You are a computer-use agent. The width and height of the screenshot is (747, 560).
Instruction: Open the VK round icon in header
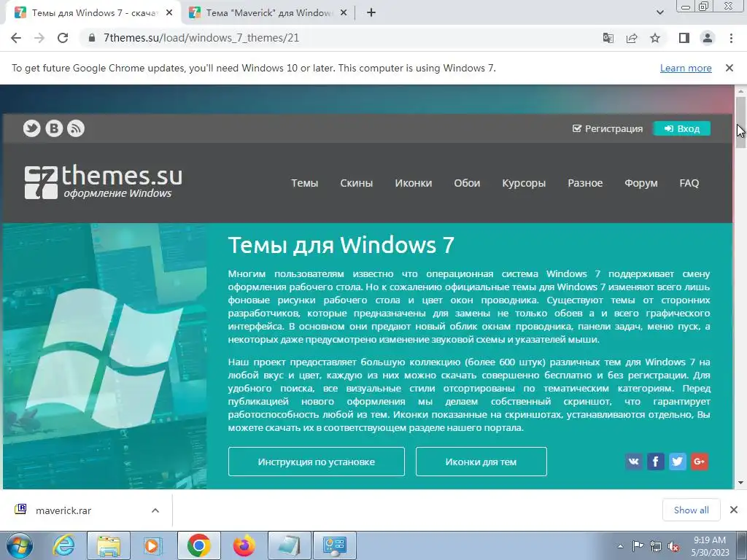[54, 128]
